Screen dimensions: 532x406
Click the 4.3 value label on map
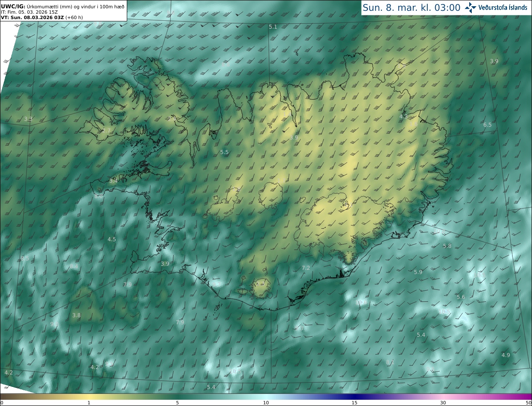pyautogui.click(x=403, y=117)
